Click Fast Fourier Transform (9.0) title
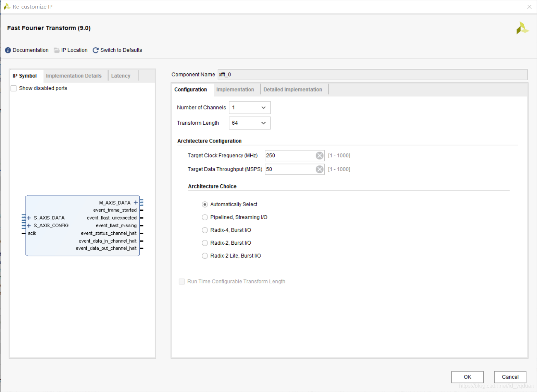This screenshot has height=392, width=537. pos(49,28)
